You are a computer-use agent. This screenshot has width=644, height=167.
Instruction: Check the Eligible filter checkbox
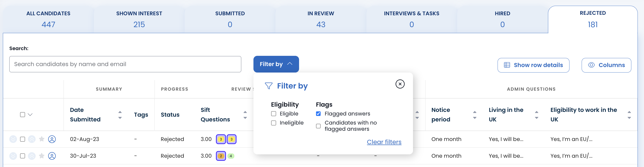pyautogui.click(x=274, y=114)
